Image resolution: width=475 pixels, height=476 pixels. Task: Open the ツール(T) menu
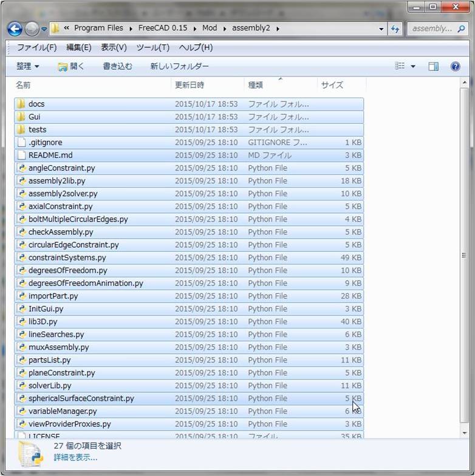(x=153, y=47)
